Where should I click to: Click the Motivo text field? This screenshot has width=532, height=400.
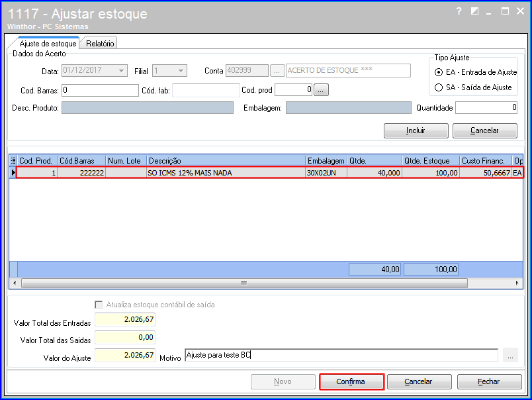[x=341, y=355]
